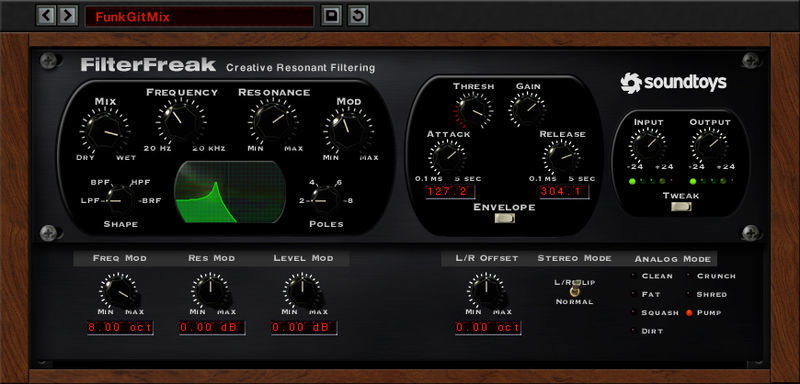This screenshot has width=800, height=384.
Task: Click the Mod depth knob
Action: pyautogui.click(x=348, y=132)
